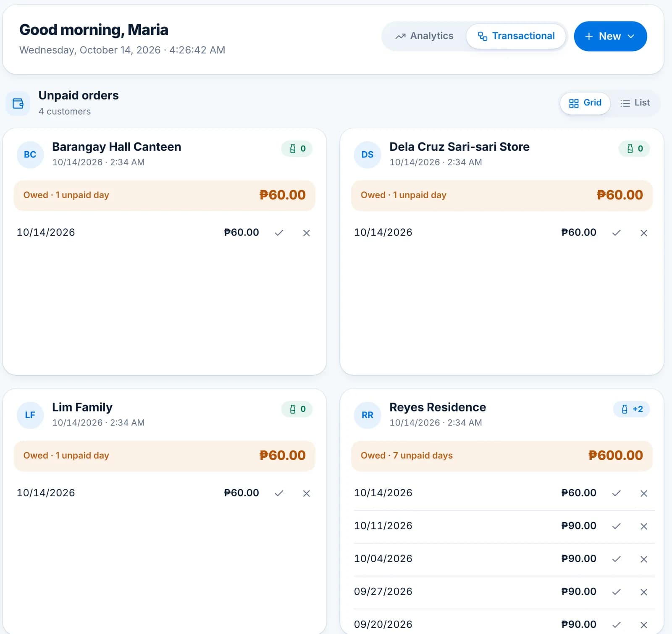Select the Transactional tab
The height and width of the screenshot is (634, 672).
click(x=516, y=36)
